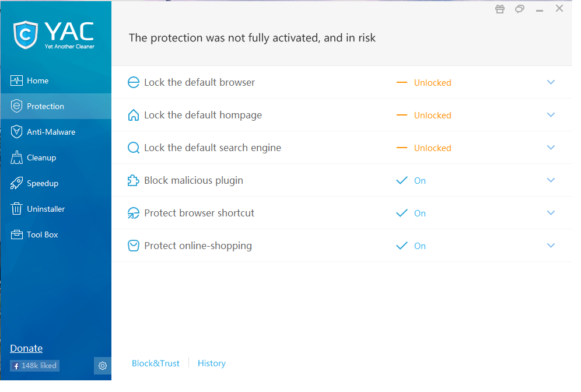Select the Speedup sidebar item
Screen dimensions: 581x392
point(42,183)
